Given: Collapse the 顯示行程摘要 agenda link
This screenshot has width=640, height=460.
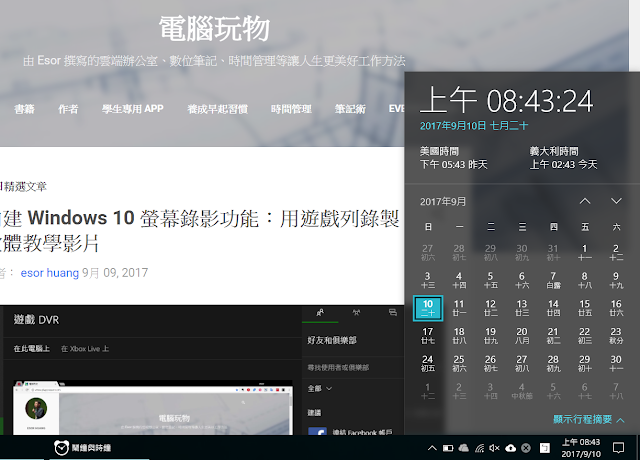Looking at the screenshot, I should point(589,419).
